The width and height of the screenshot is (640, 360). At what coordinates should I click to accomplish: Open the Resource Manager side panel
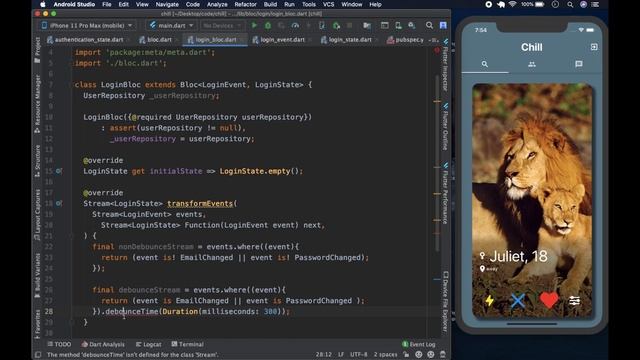pos(38,104)
